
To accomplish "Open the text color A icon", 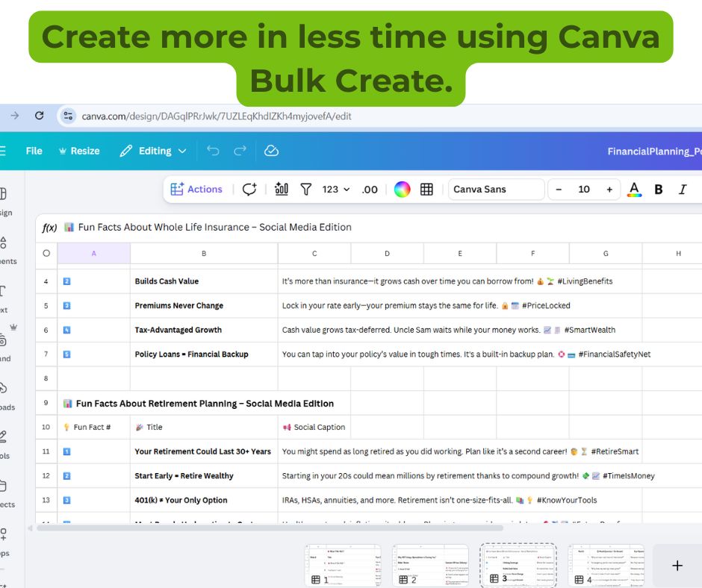I will [634, 190].
